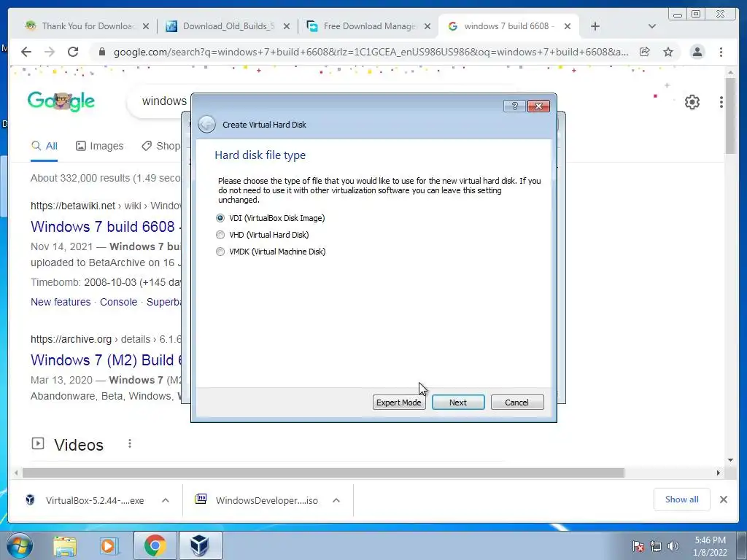Open Action Center flag in tray
Viewport: 747px width, 560px height.
tap(638, 546)
